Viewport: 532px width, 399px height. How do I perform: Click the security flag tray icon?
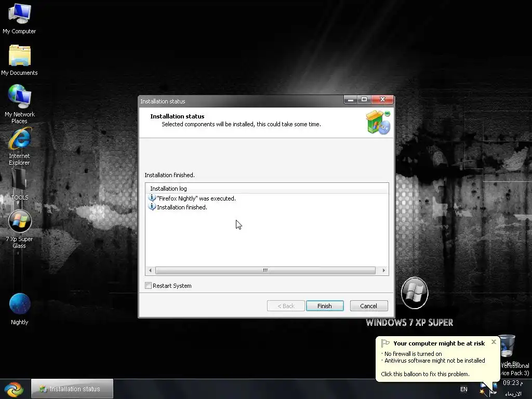coord(493,392)
